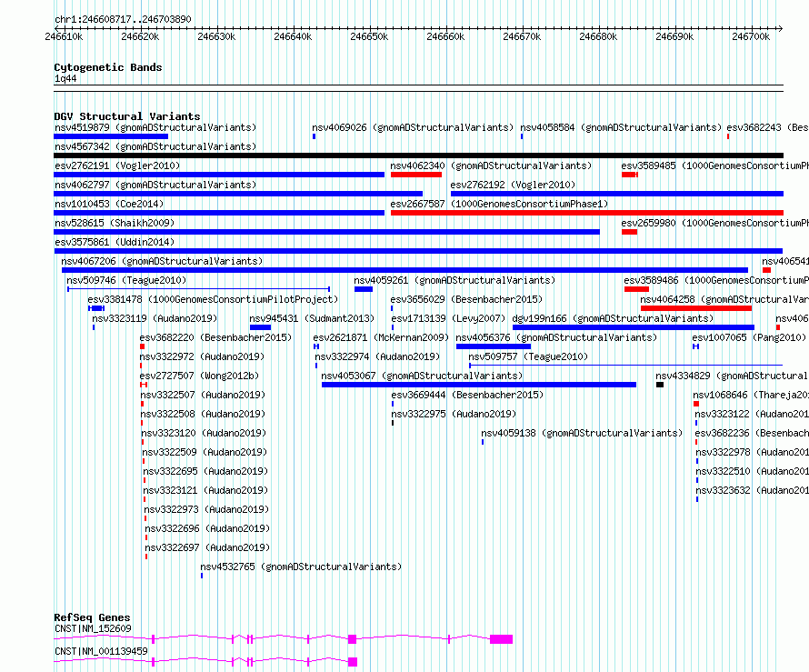Click nsv3322509 (Audano2019) label

(205, 452)
